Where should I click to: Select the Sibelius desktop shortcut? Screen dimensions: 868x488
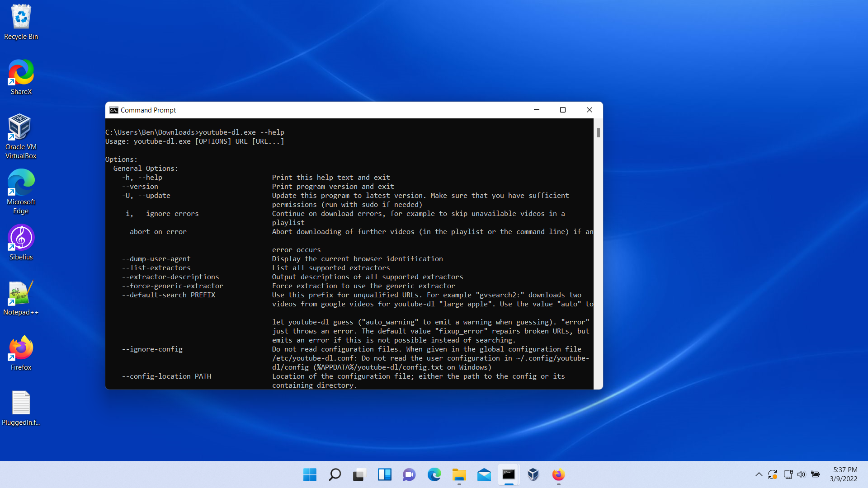pyautogui.click(x=21, y=242)
